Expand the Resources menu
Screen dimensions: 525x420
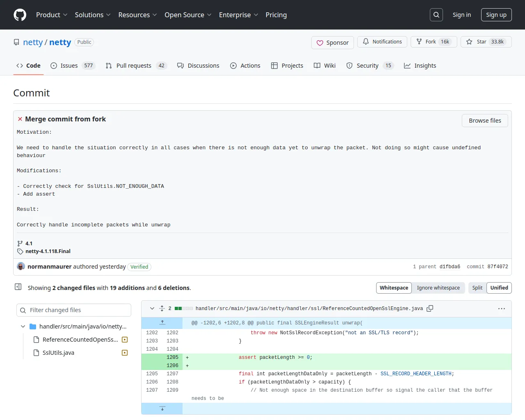click(137, 15)
